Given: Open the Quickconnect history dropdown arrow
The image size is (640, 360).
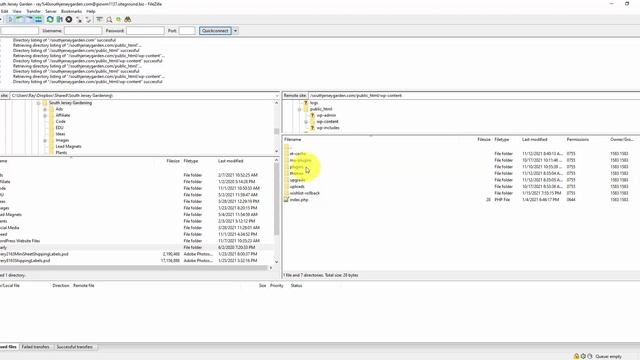Looking at the screenshot, I should [x=235, y=31].
